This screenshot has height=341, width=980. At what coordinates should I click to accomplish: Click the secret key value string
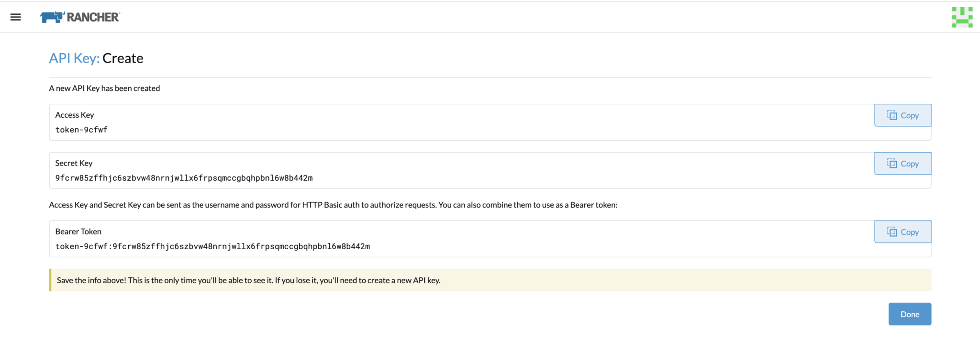[184, 178]
